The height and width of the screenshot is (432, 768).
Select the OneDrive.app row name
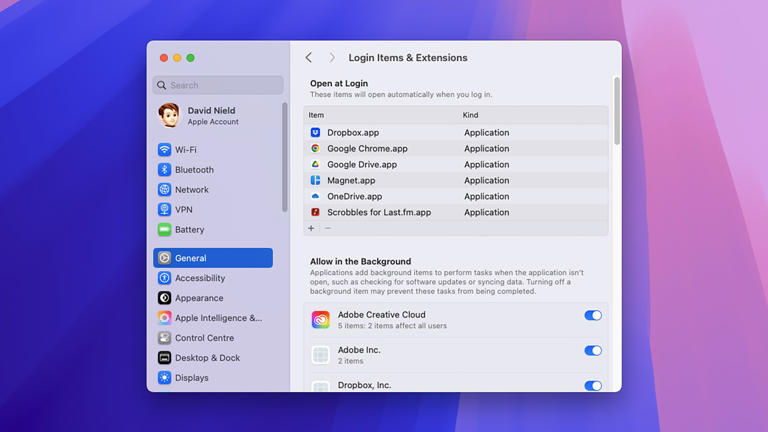355,196
